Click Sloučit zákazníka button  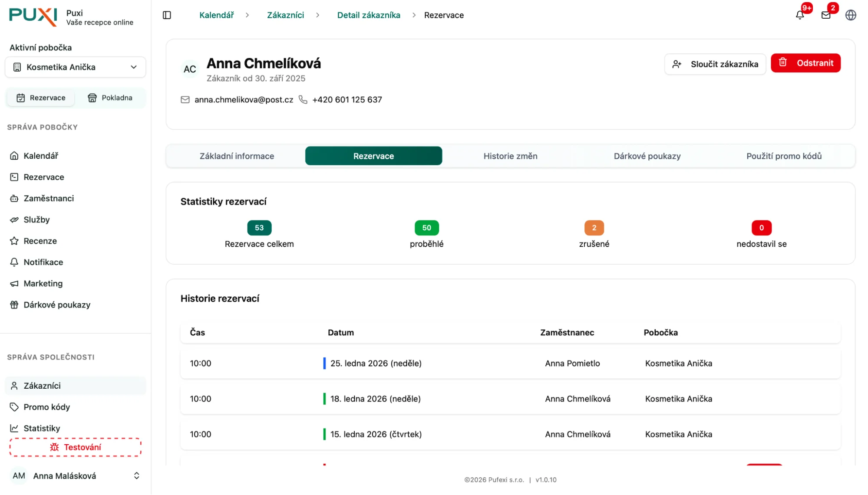click(x=715, y=64)
